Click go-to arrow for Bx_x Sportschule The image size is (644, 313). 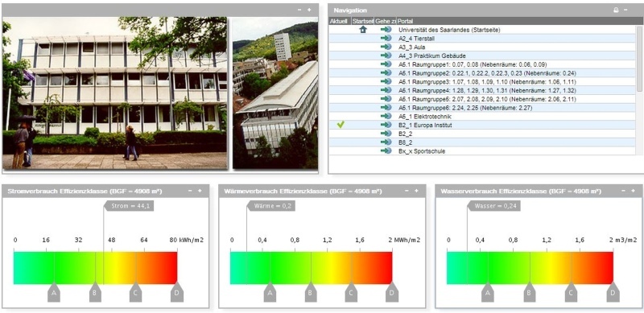(x=386, y=150)
